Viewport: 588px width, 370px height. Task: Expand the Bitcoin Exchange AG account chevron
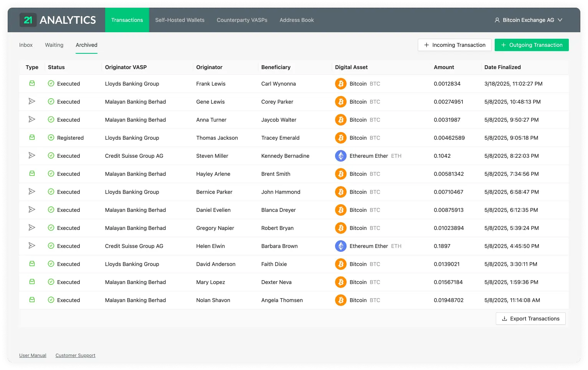tap(560, 20)
